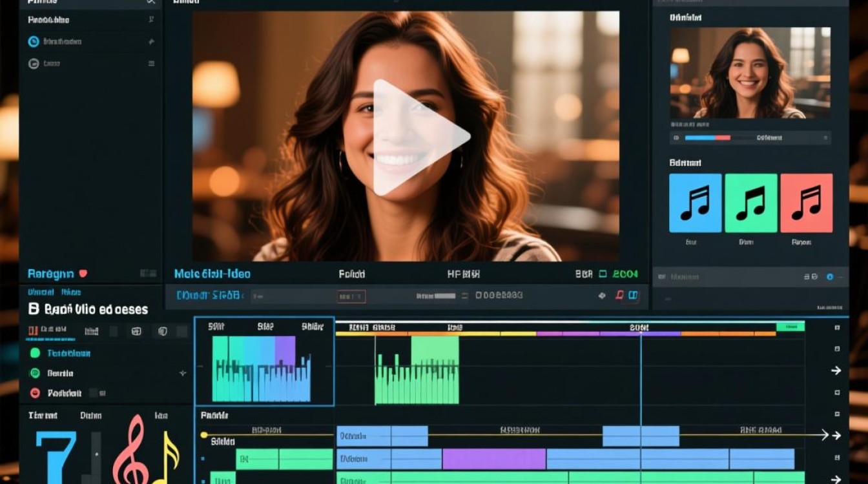Click the blue circular icon in the top-left panel
The height and width of the screenshot is (484, 868).
[34, 42]
